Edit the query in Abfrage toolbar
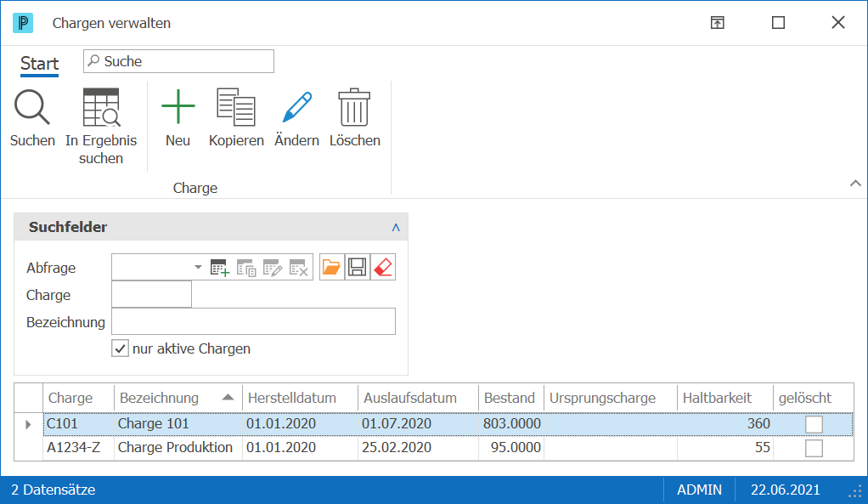 coord(273,268)
